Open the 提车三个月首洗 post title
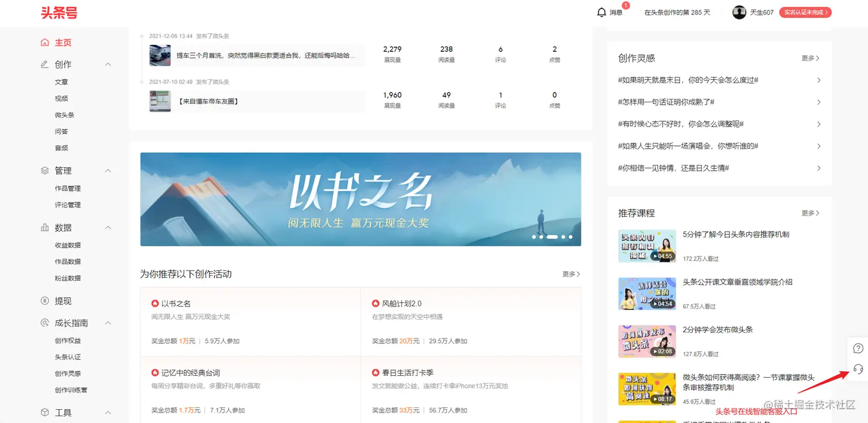The height and width of the screenshot is (423, 868). point(266,56)
